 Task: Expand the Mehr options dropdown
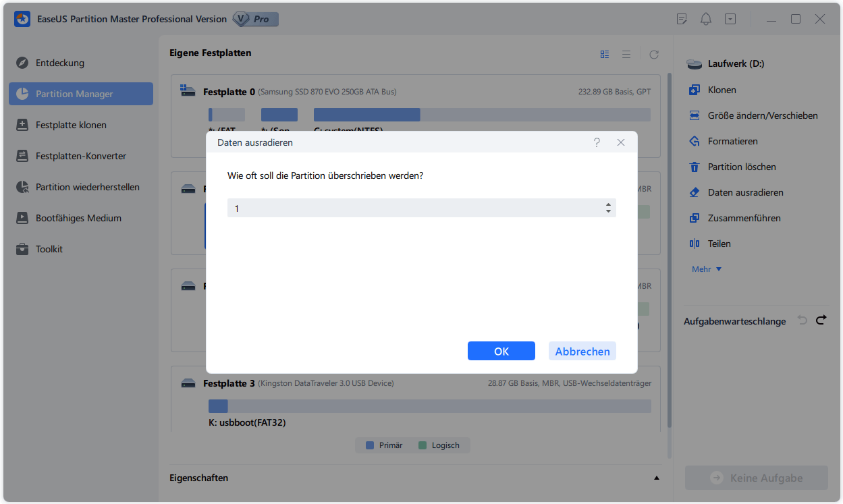click(x=707, y=269)
